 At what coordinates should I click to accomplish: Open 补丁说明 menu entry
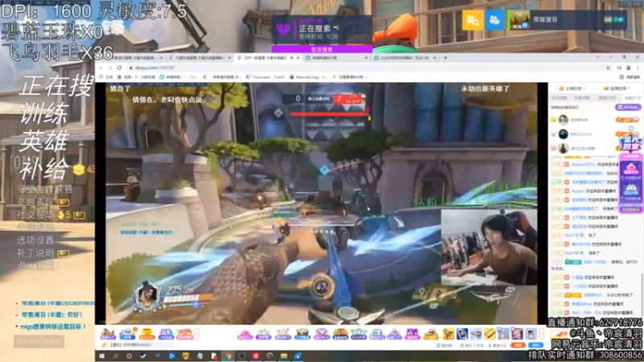35,253
